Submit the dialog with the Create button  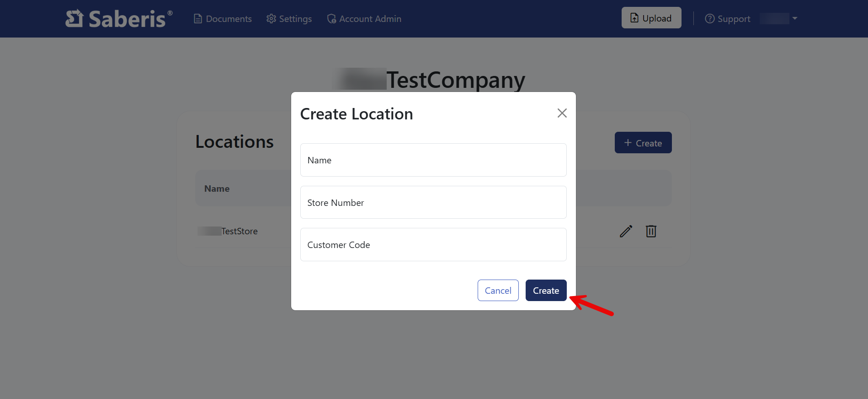546,291
